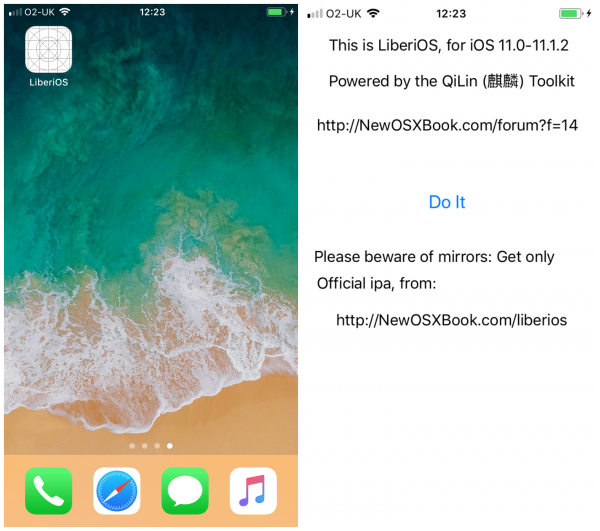Open the Messages app in dock
This screenshot has height=531, width=600.
click(x=185, y=491)
